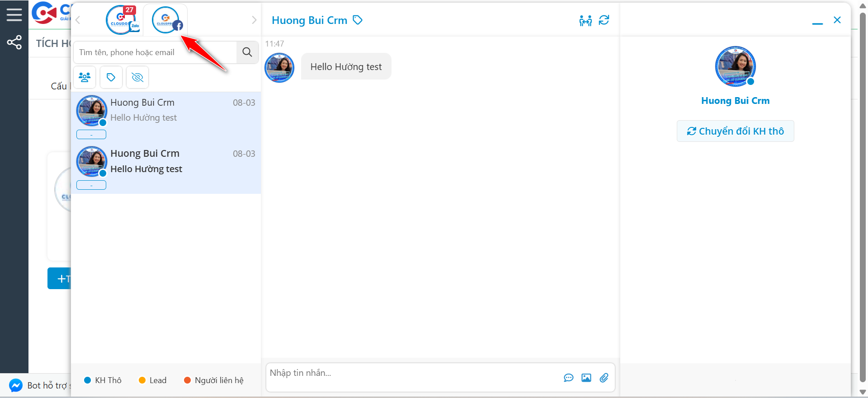Click the chat title Huong Bui Crm

309,20
